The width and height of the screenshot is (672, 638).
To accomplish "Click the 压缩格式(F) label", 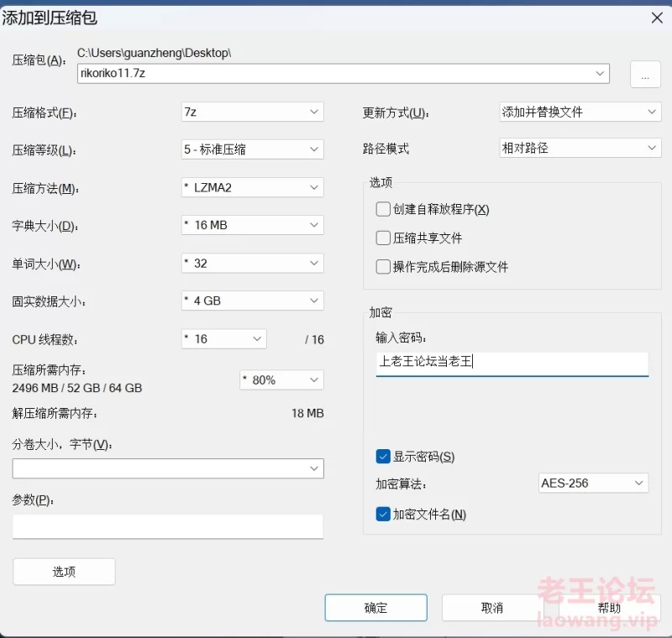I will (x=45, y=112).
